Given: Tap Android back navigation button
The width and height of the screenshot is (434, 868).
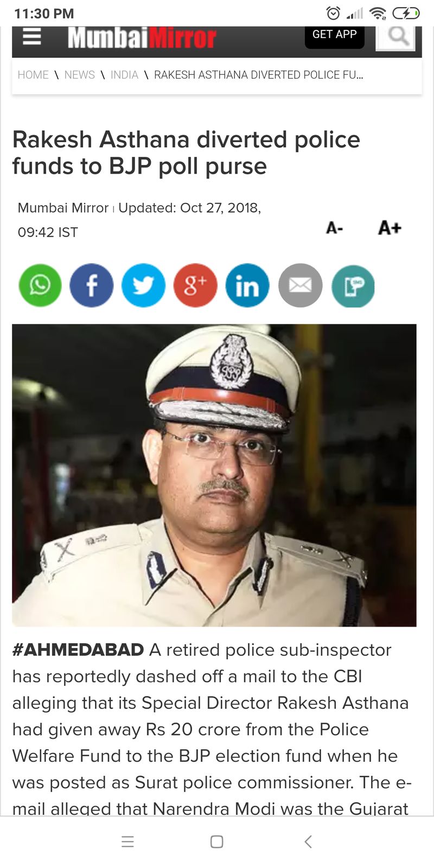Looking at the screenshot, I should [x=308, y=841].
